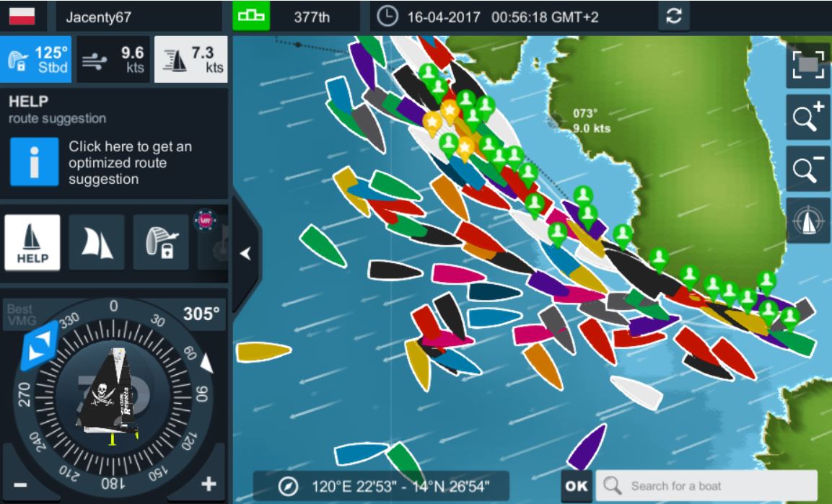This screenshot has width=832, height=504.
Task: Open the green ranking podium icon
Action: click(x=251, y=17)
